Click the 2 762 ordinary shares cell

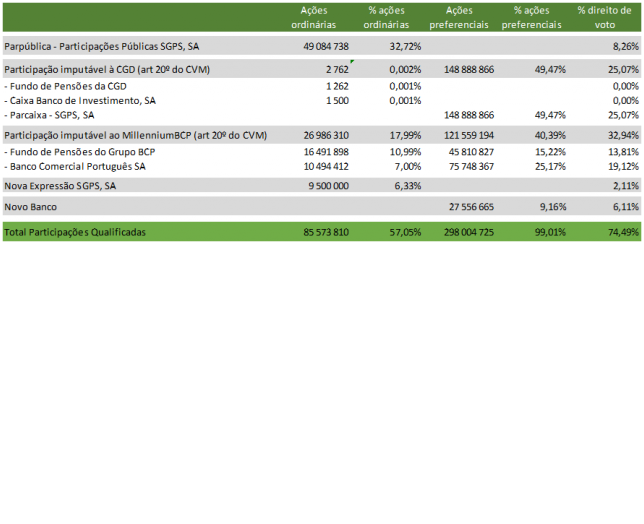point(337,69)
